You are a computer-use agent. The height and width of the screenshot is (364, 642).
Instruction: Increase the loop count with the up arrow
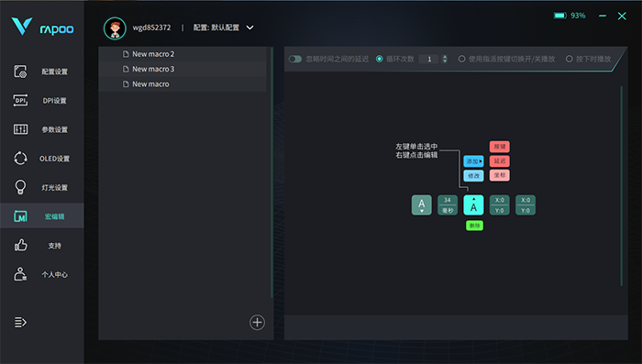(445, 57)
